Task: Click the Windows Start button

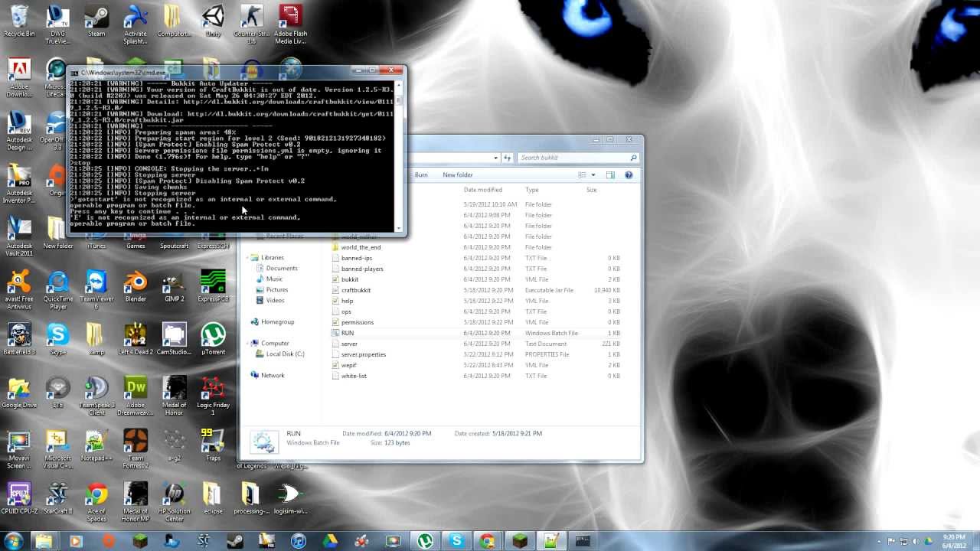Action: [14, 541]
